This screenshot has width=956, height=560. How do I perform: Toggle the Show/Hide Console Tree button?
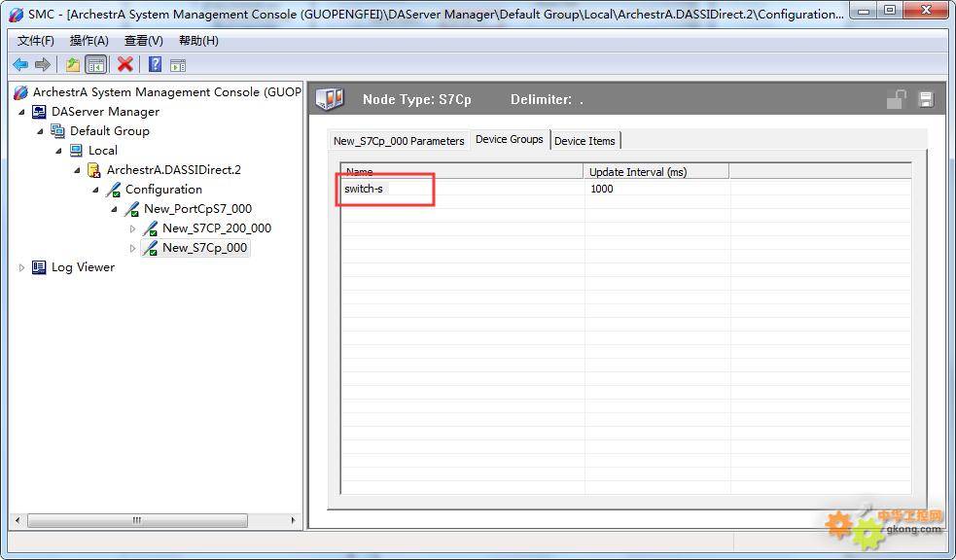click(95, 65)
